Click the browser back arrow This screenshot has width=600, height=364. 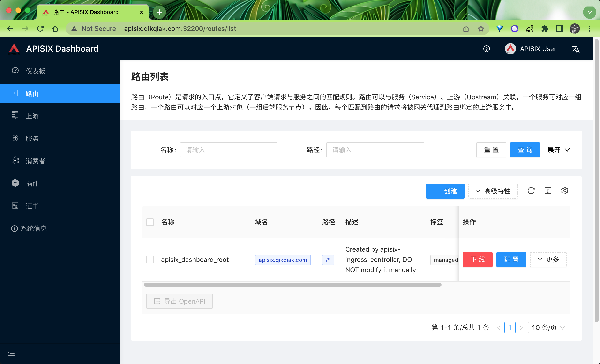[x=11, y=29]
